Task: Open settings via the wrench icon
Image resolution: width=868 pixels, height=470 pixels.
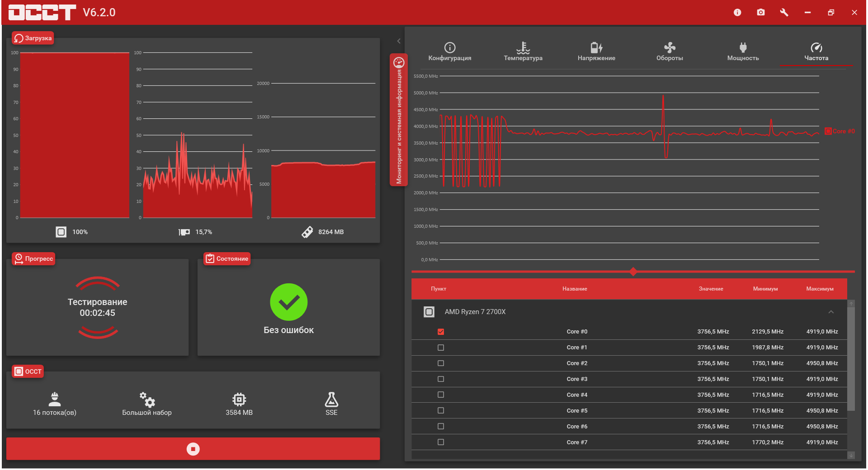Action: 784,13
